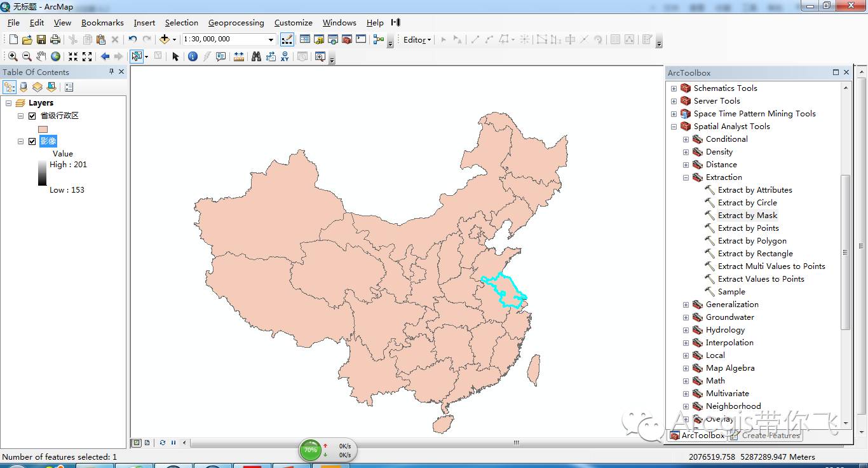Zoom to Full Extent with the globe icon
868x468 pixels.
pyautogui.click(x=55, y=57)
